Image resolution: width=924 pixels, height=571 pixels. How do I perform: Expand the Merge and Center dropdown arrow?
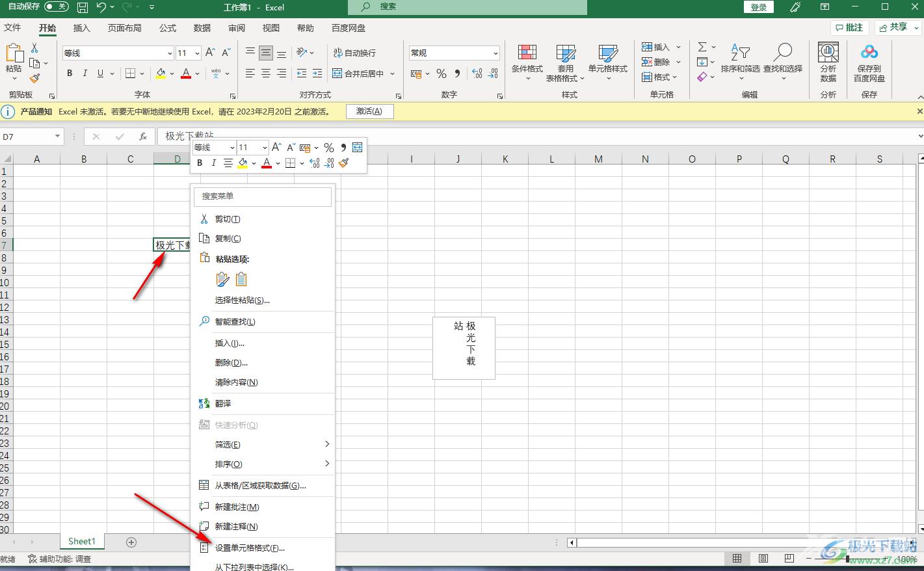click(x=393, y=73)
